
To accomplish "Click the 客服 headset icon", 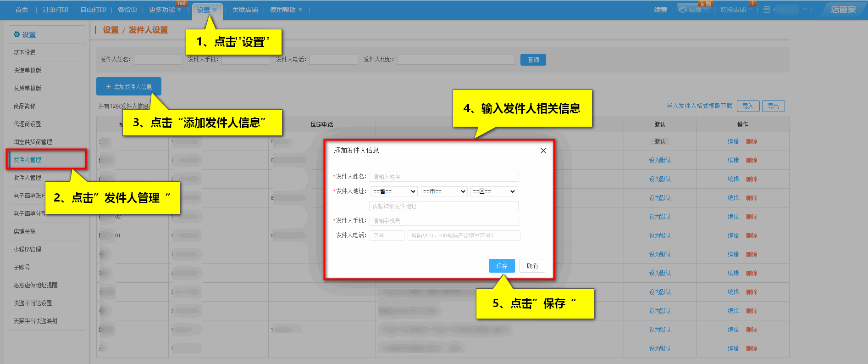I will point(683,10).
